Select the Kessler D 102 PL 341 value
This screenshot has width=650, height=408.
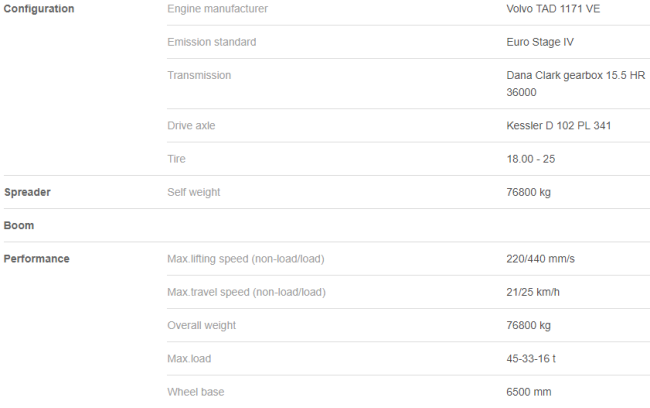559,126
